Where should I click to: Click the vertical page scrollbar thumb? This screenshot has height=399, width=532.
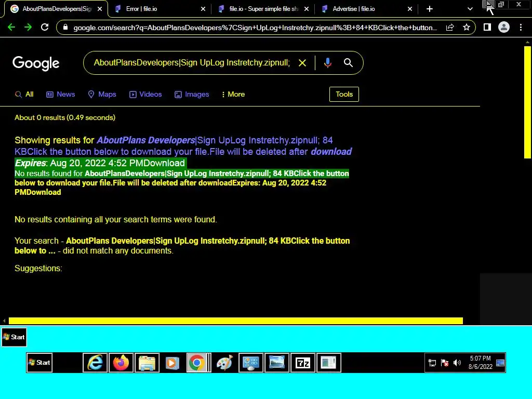point(528,102)
